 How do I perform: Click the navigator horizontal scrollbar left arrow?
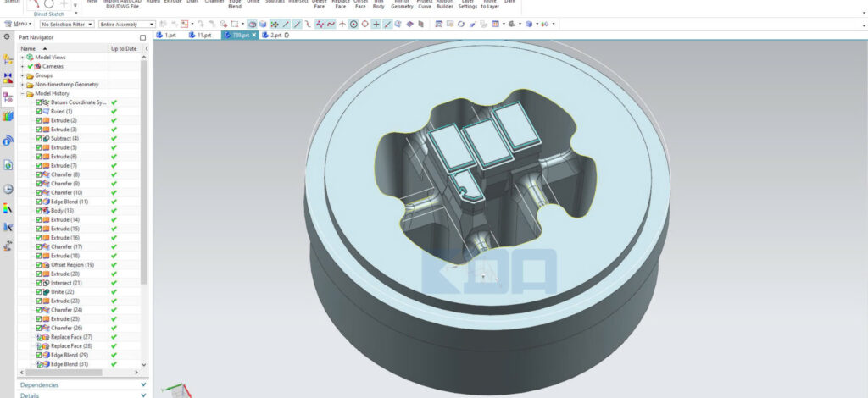(x=22, y=373)
